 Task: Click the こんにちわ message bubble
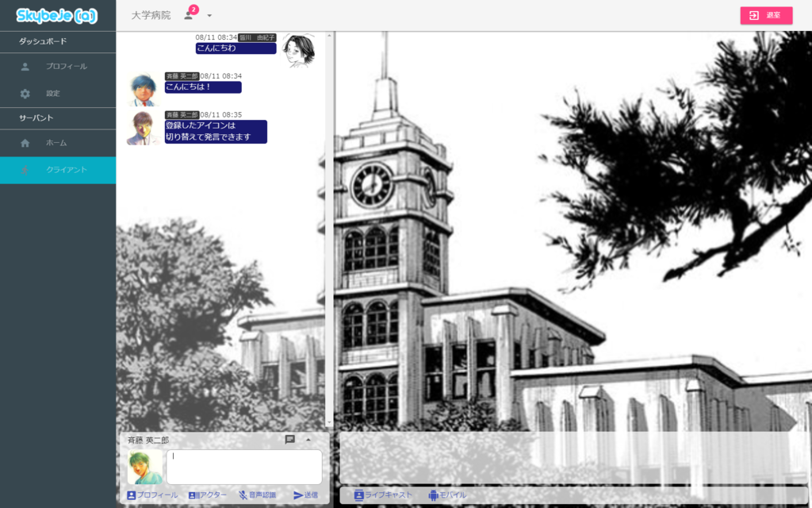point(236,48)
